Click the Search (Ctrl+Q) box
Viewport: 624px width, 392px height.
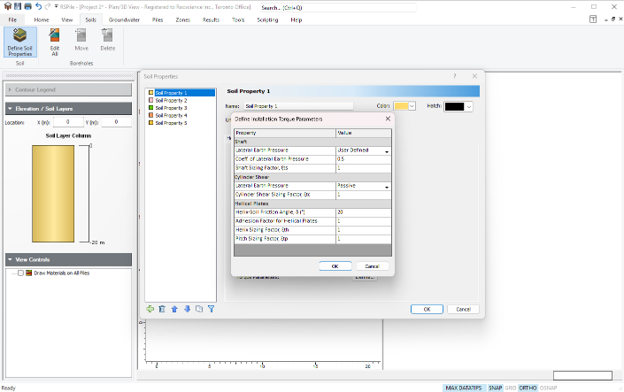[x=338, y=8]
